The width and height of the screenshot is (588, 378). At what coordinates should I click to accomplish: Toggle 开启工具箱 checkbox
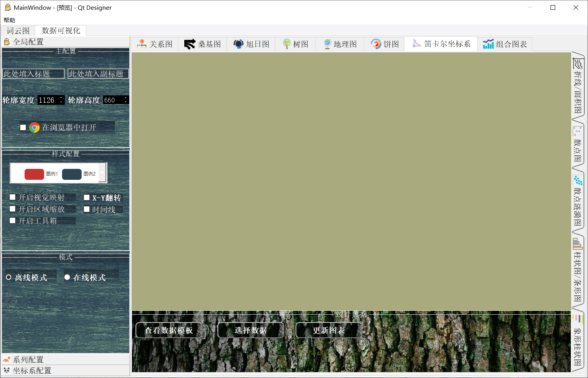tap(12, 220)
